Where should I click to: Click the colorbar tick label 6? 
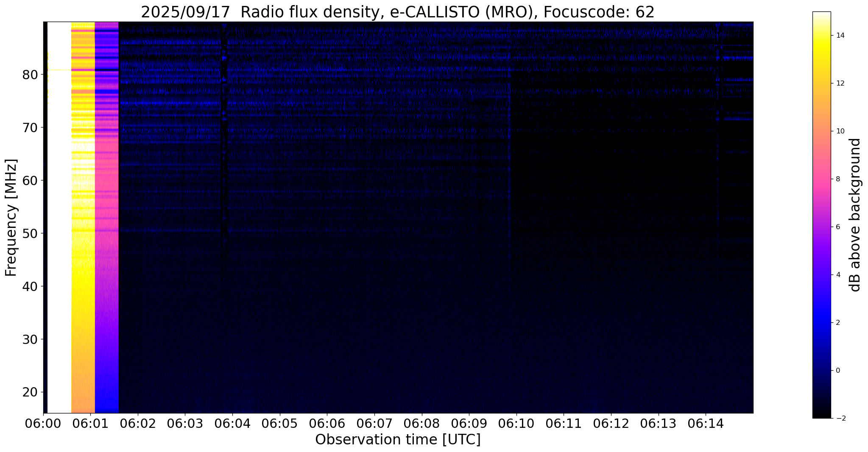point(837,227)
